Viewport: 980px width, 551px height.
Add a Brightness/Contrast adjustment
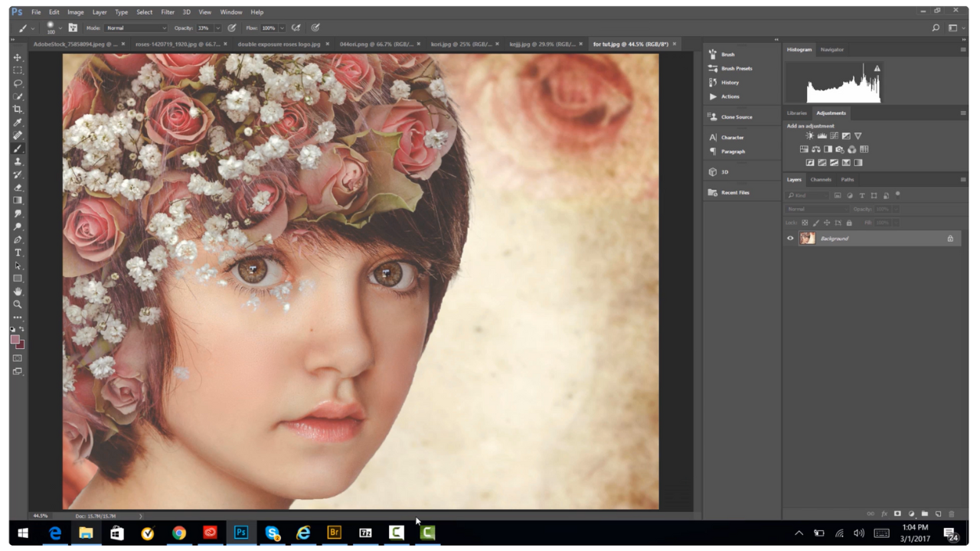[x=809, y=136]
